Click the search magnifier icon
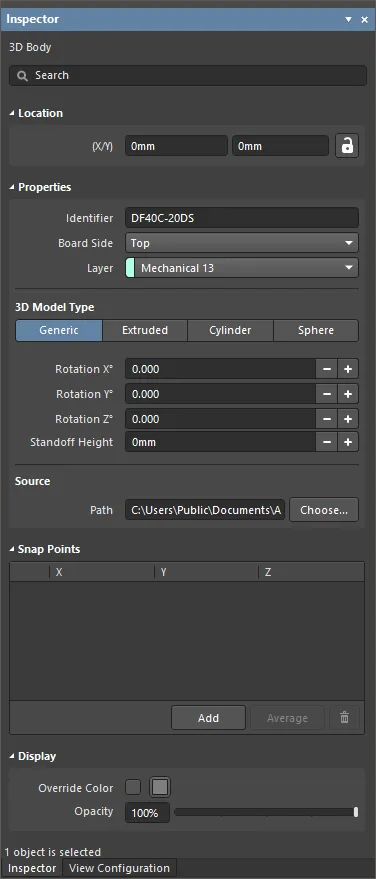 22,76
